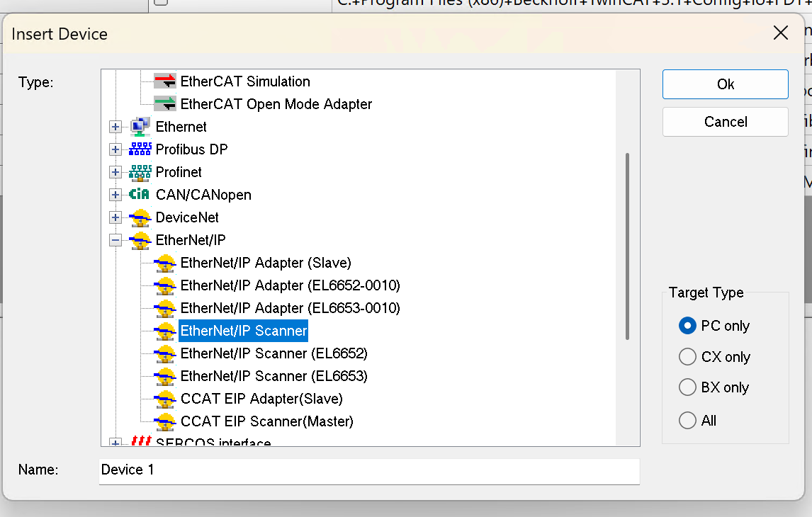This screenshot has width=812, height=517.
Task: Click icon beside EtherNet/IP Scanner (EL6653)
Action: [165, 377]
